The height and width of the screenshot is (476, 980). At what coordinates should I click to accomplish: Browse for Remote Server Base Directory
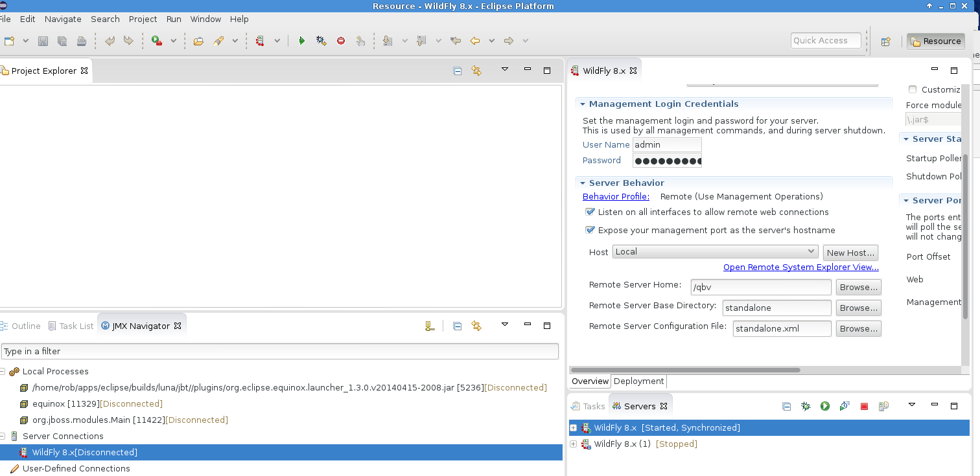(x=859, y=308)
